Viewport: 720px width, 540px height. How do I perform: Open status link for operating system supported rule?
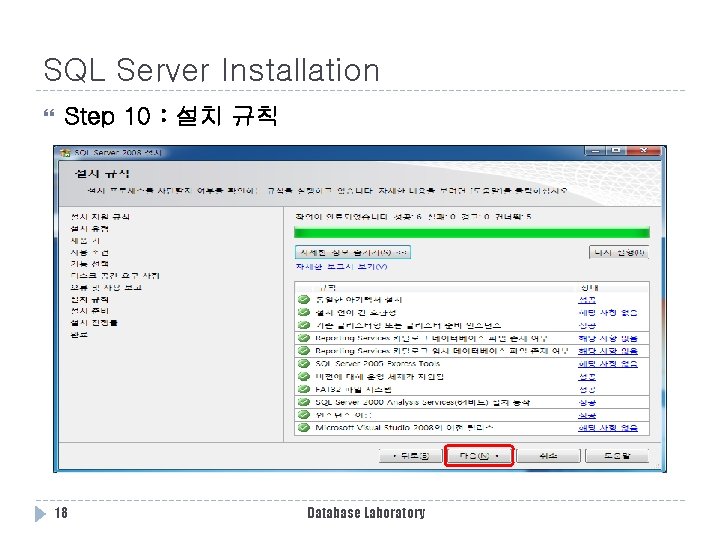(x=587, y=377)
